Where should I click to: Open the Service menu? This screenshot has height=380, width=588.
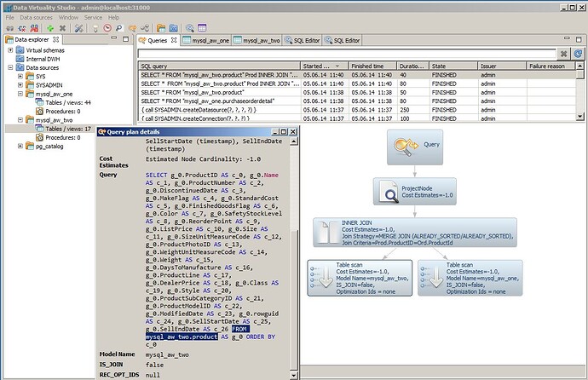93,17
